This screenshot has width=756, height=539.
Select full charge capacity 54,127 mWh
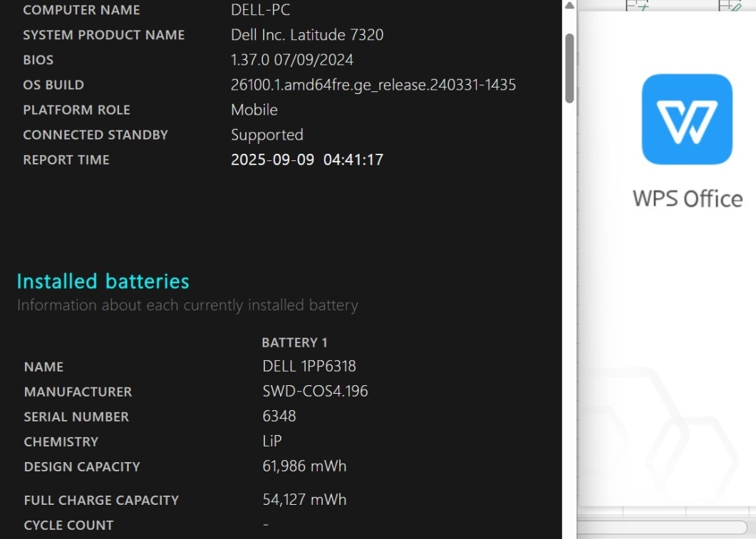click(x=304, y=500)
